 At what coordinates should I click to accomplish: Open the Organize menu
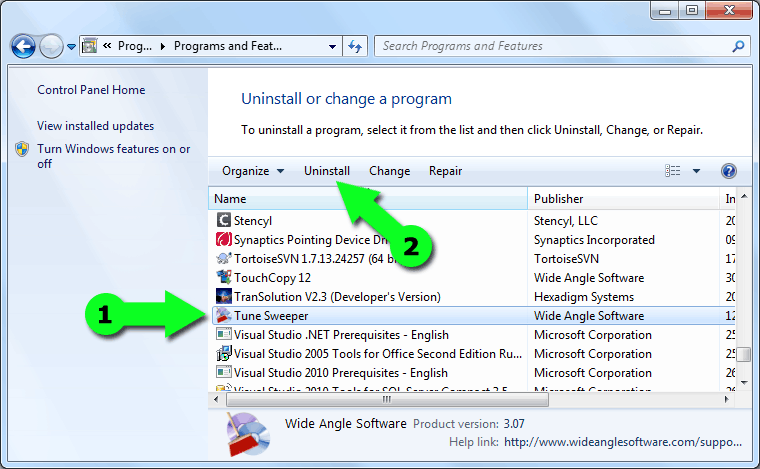[253, 171]
